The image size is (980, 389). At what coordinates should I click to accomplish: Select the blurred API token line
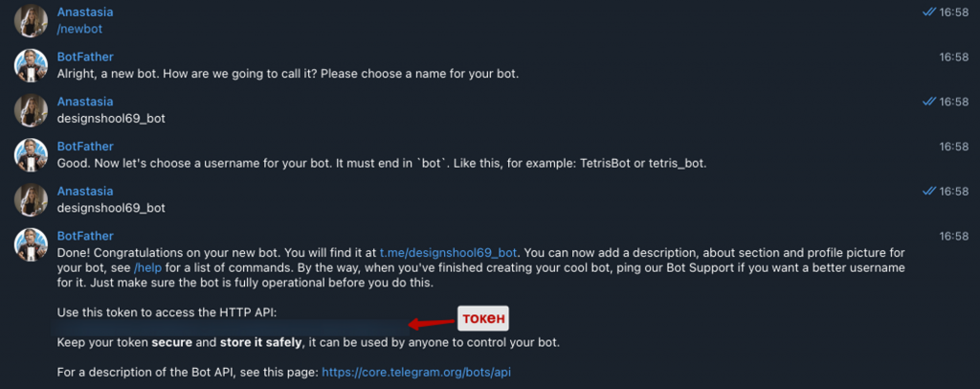point(230,327)
